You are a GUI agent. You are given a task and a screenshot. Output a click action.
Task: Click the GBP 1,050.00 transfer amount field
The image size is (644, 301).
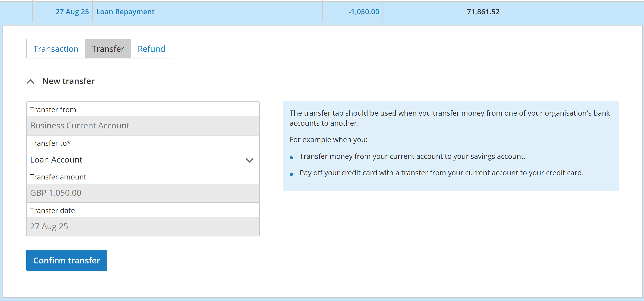(143, 193)
